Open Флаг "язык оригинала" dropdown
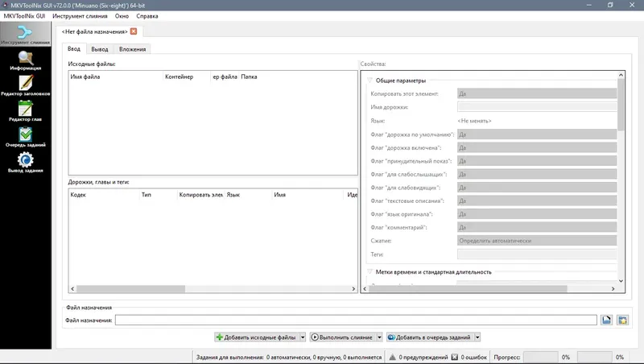The height and width of the screenshot is (364, 644). click(x=537, y=214)
